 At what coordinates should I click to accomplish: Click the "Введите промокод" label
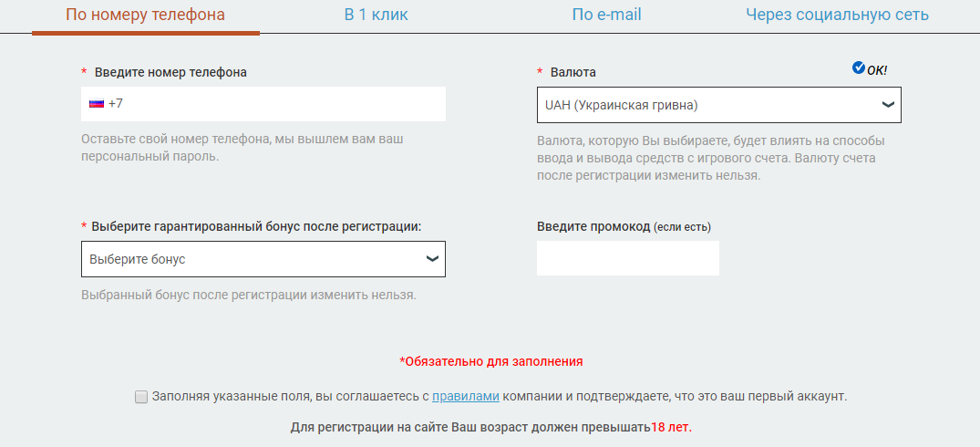coord(593,226)
